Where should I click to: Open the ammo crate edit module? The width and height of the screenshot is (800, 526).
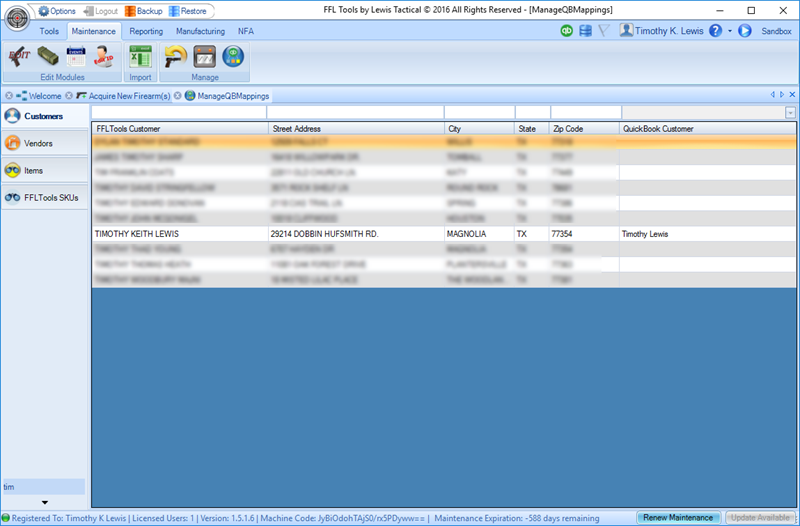(48, 56)
